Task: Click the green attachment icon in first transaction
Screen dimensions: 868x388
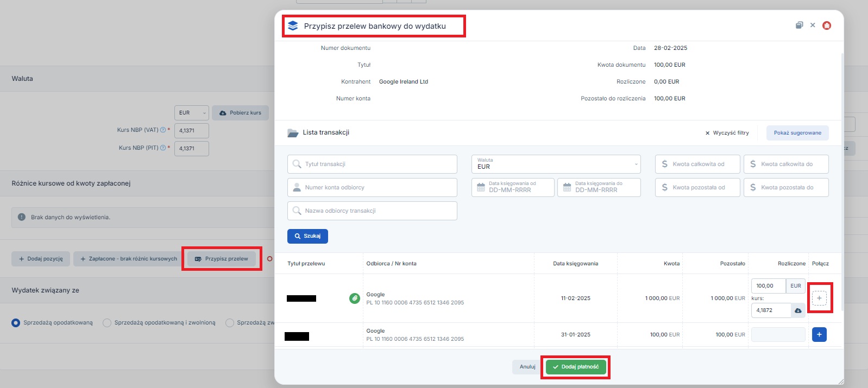Action: click(354, 298)
